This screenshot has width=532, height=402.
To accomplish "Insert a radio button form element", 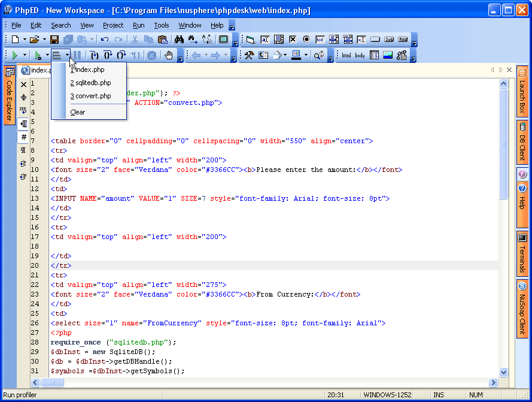I will [x=306, y=40].
